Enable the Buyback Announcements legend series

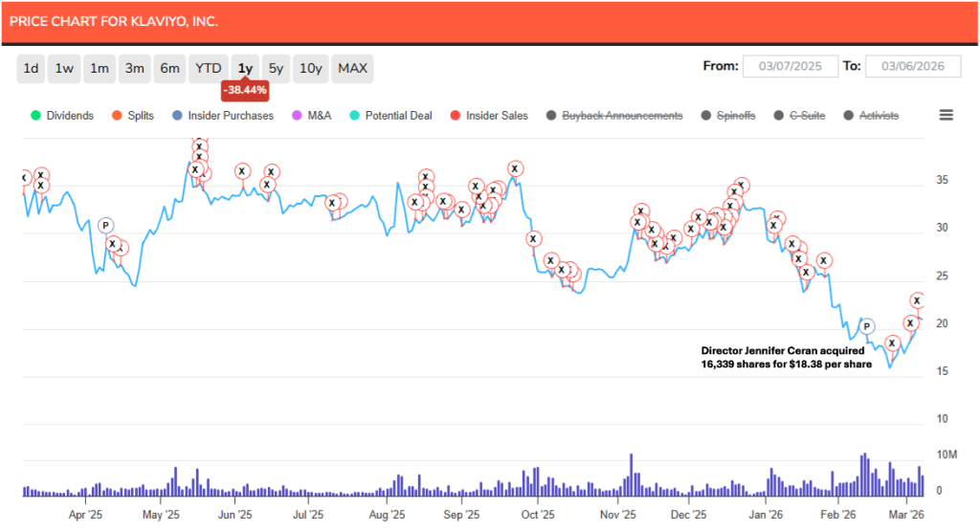pos(614,116)
